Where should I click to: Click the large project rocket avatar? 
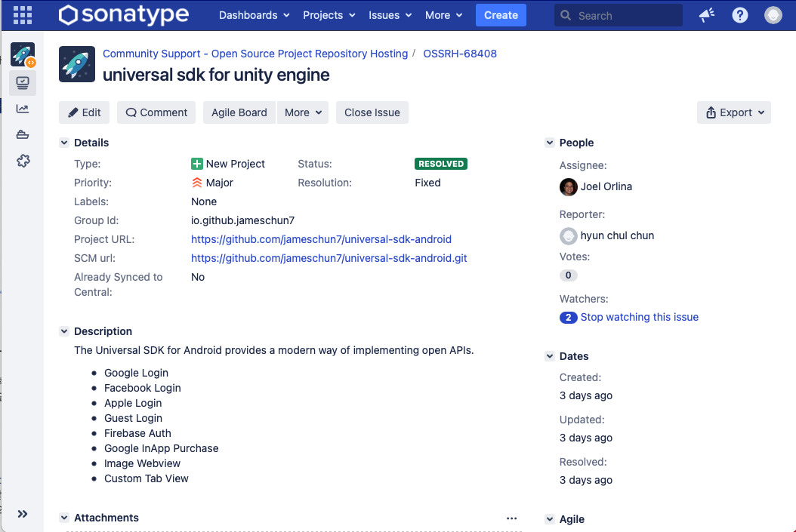pos(77,64)
